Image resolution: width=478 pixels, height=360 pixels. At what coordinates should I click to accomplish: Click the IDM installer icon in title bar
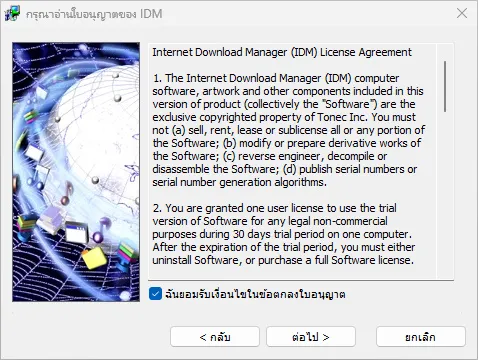[x=12, y=14]
